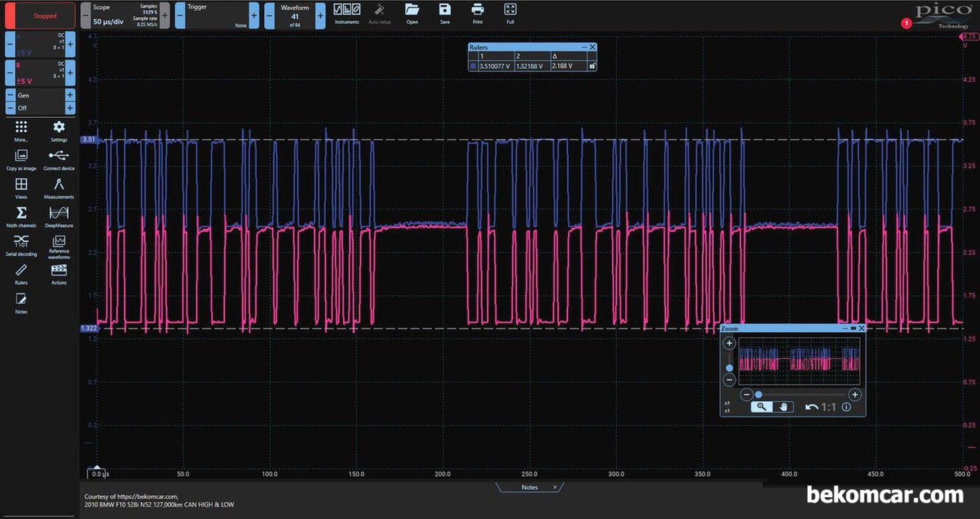This screenshot has height=519, width=980.
Task: Click the DeepMeasure icon
Action: (59, 212)
